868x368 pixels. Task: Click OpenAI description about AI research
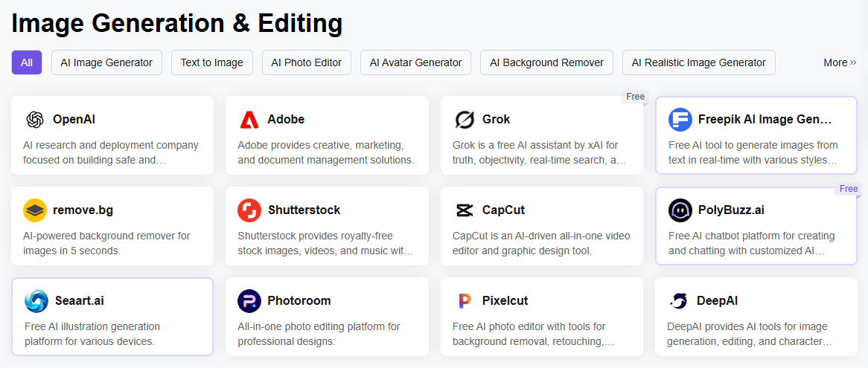coord(111,153)
